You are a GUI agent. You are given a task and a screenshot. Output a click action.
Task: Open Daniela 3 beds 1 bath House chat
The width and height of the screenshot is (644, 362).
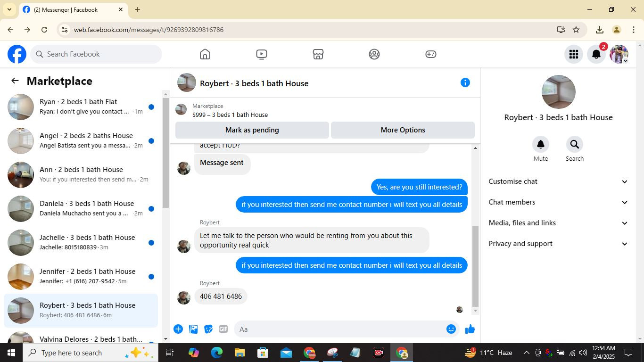81,209
